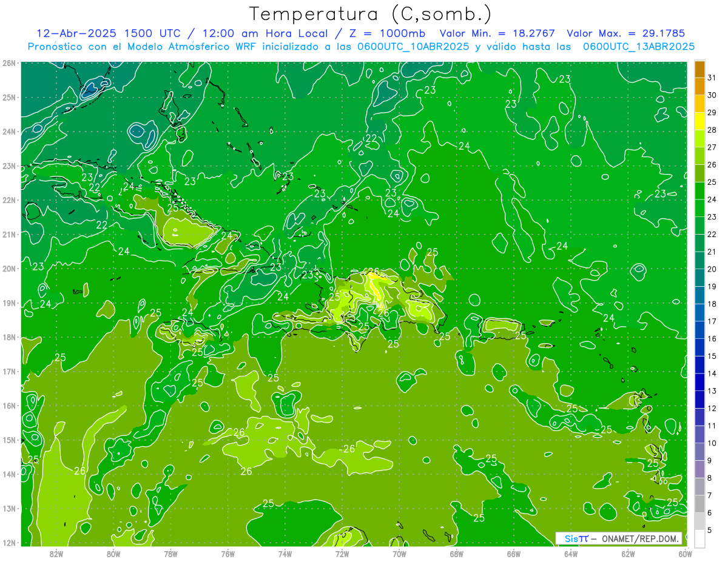Click the latitude label "14N"

[8, 474]
